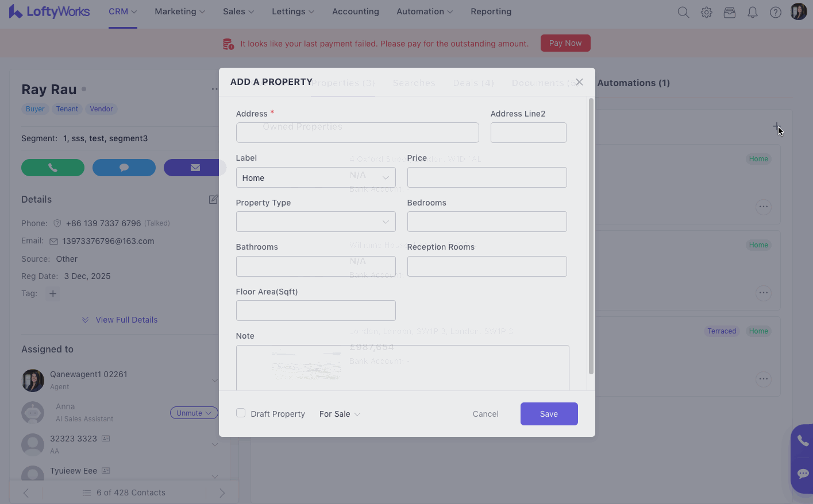Add a tag with the plus icon

53,294
